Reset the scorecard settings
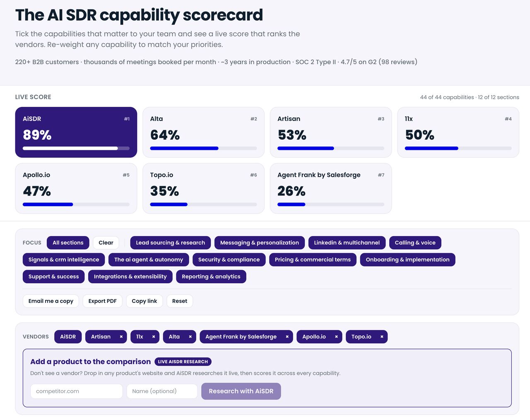Viewport: 530px width, 420px height. pyautogui.click(x=180, y=301)
